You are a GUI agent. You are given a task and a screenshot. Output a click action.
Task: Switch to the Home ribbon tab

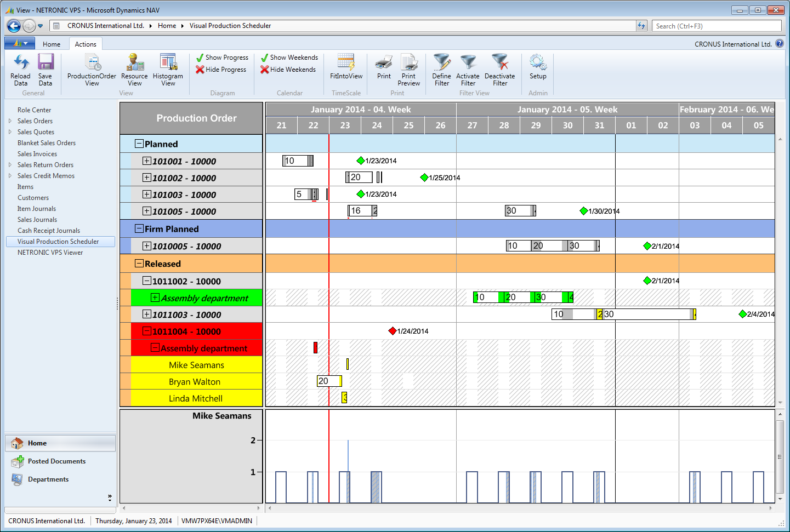pos(52,44)
